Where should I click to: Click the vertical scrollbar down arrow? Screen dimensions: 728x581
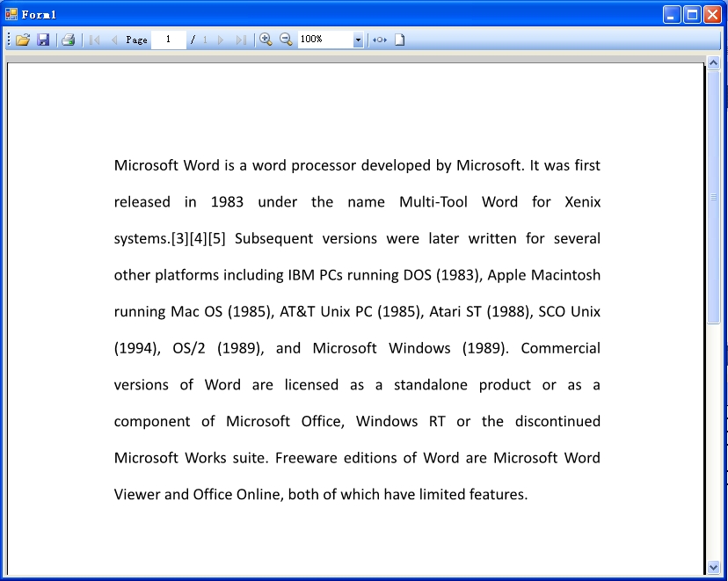713,567
